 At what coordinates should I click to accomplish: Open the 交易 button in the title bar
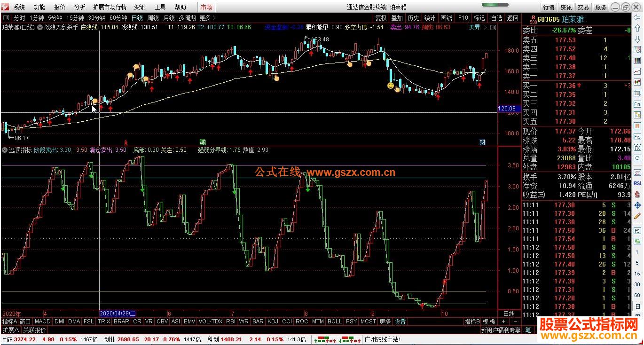pos(583,7)
